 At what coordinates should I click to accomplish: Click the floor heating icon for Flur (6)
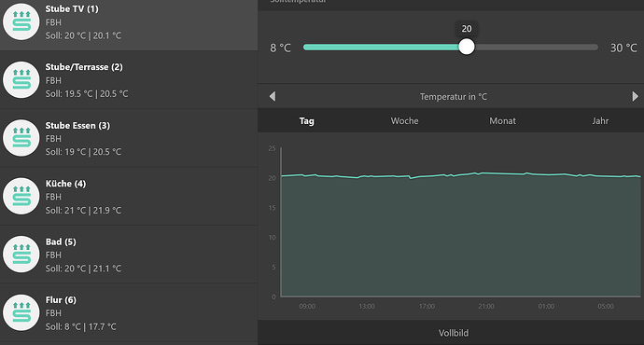point(21,312)
